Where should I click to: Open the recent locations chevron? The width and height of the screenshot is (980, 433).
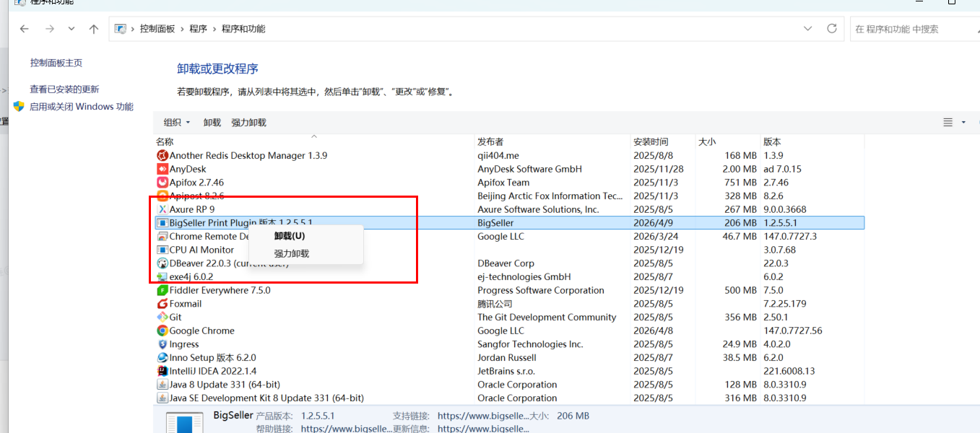(x=71, y=29)
